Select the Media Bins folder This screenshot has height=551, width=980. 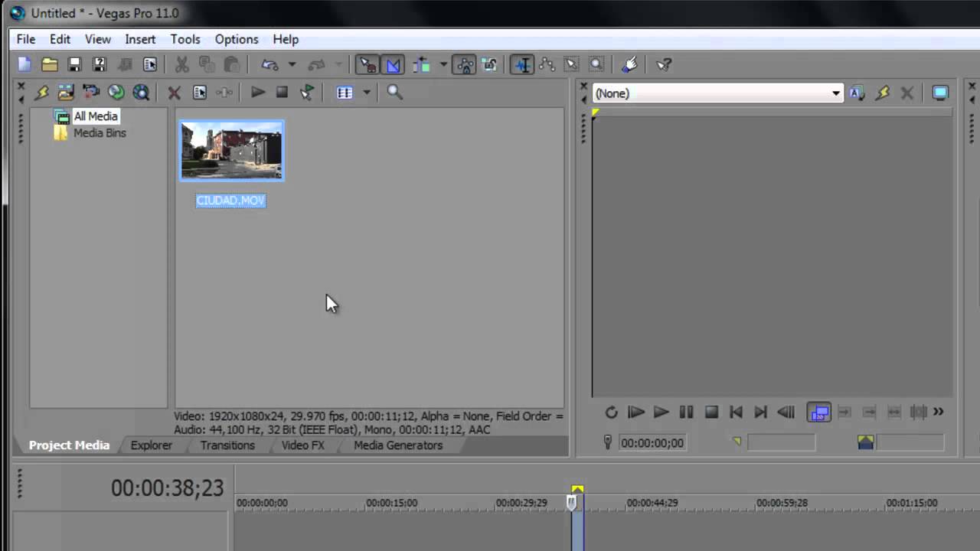[100, 133]
